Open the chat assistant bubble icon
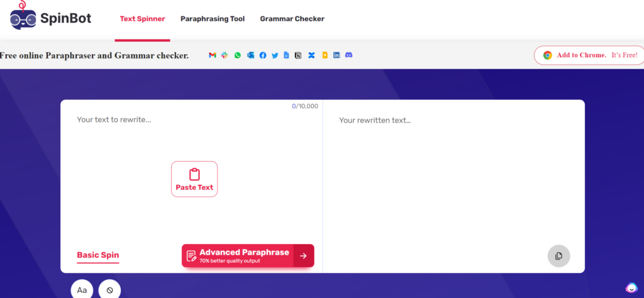This screenshot has height=298, width=644. pyautogui.click(x=631, y=287)
